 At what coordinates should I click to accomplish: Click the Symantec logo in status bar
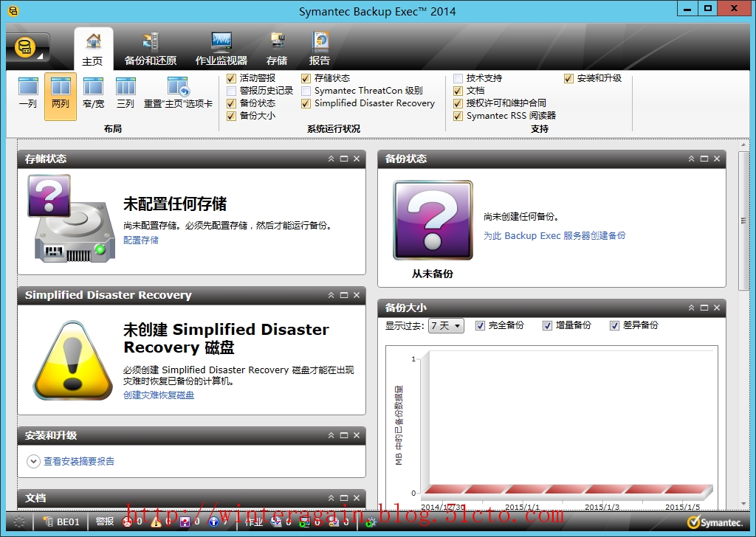tap(715, 522)
